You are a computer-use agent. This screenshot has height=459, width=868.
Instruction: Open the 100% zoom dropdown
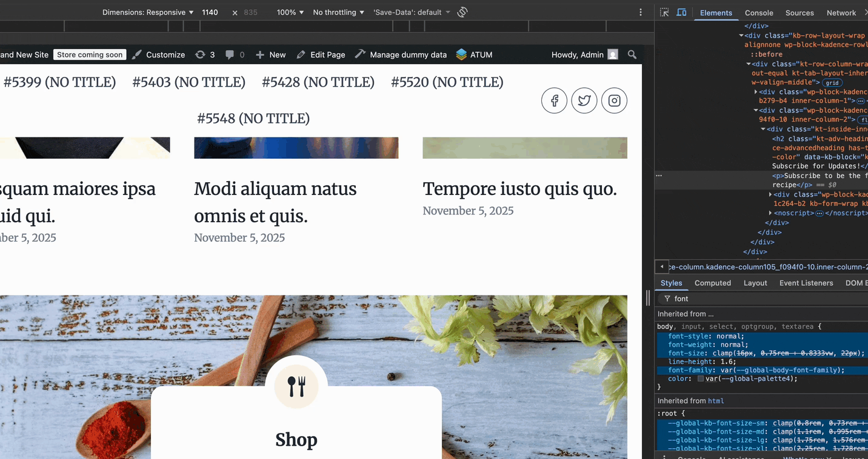click(x=290, y=12)
